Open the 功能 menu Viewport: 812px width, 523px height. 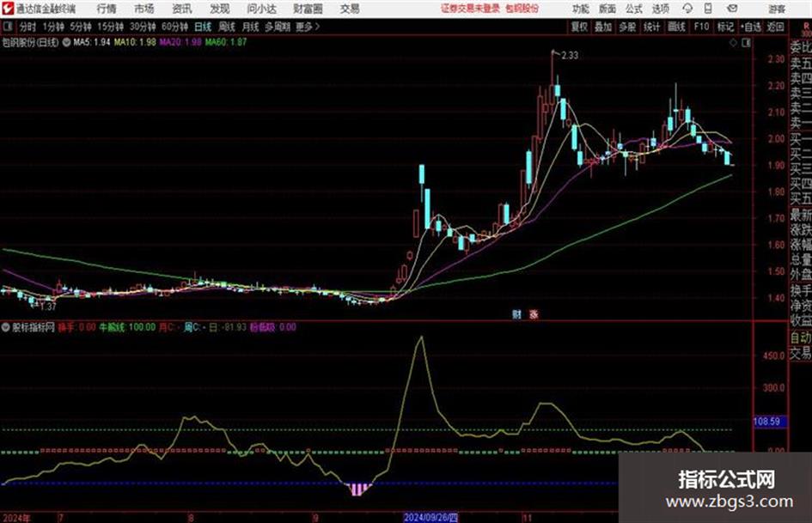click(x=581, y=9)
